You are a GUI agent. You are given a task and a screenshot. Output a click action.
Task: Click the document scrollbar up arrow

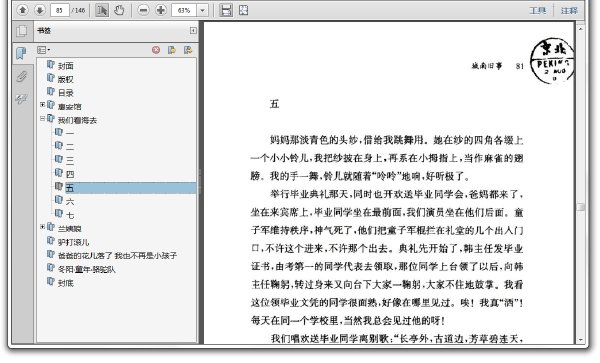click(580, 29)
